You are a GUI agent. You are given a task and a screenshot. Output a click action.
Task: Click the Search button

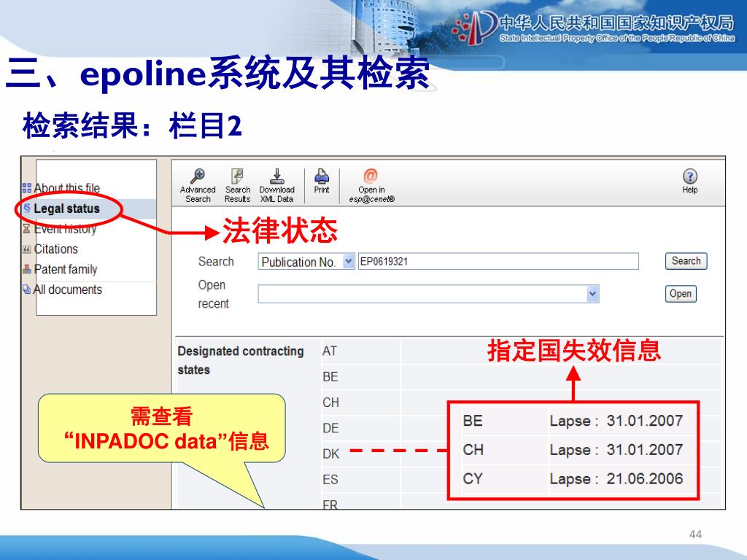(686, 261)
